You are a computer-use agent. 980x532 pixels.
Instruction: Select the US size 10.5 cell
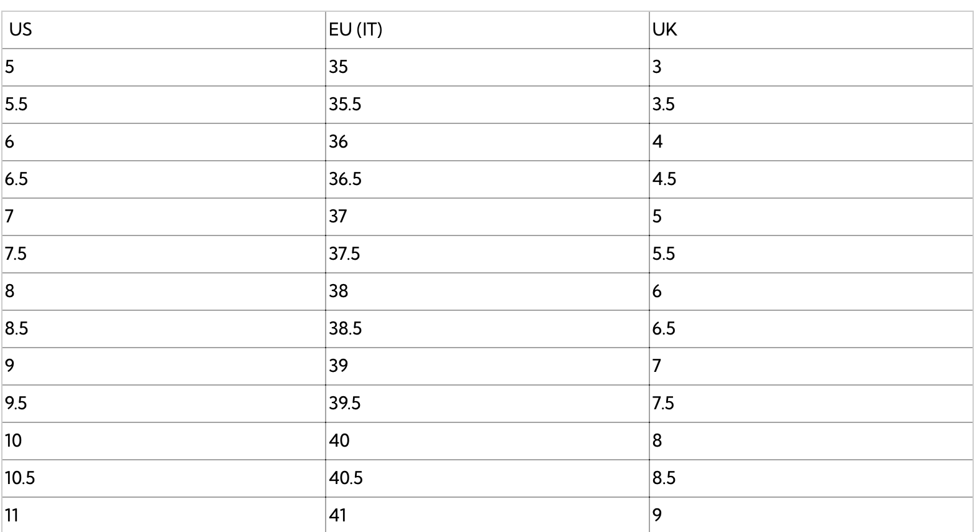point(20,478)
